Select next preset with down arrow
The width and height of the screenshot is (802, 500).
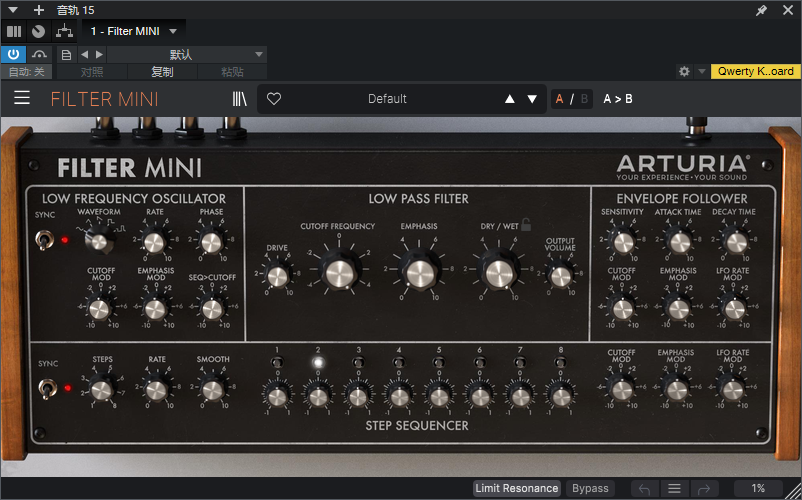532,99
